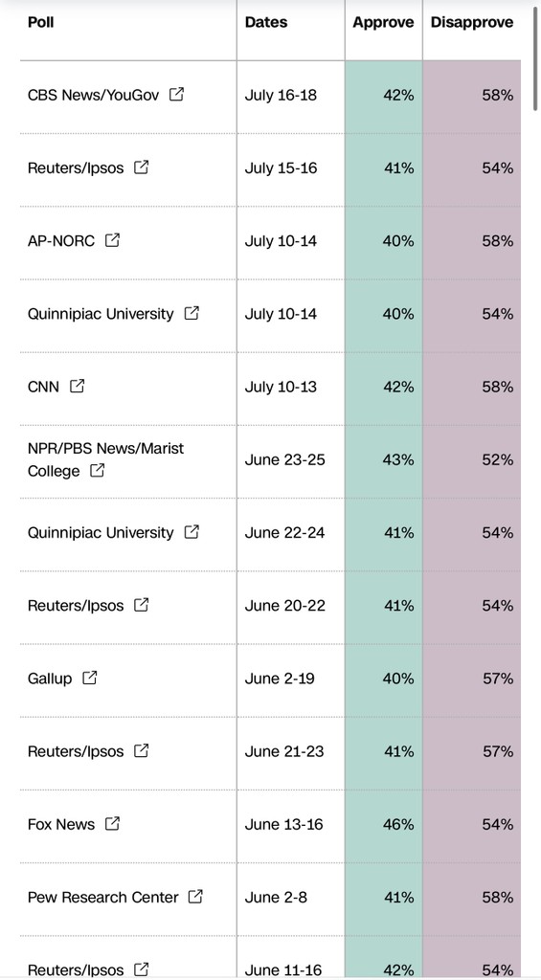The height and width of the screenshot is (980, 541).
Task: Open the Fox News poll link
Action: [x=61, y=824]
